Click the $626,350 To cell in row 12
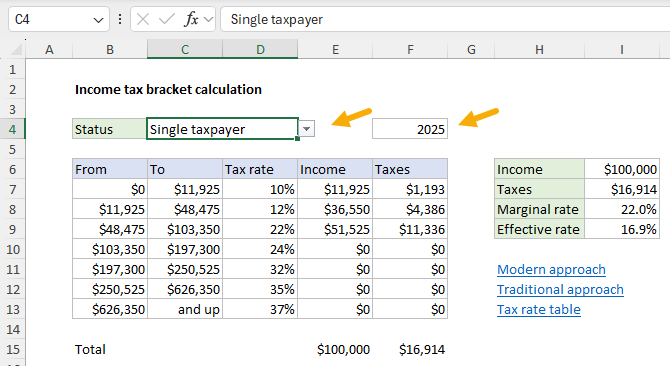The height and width of the screenshot is (366, 670). coord(185,290)
